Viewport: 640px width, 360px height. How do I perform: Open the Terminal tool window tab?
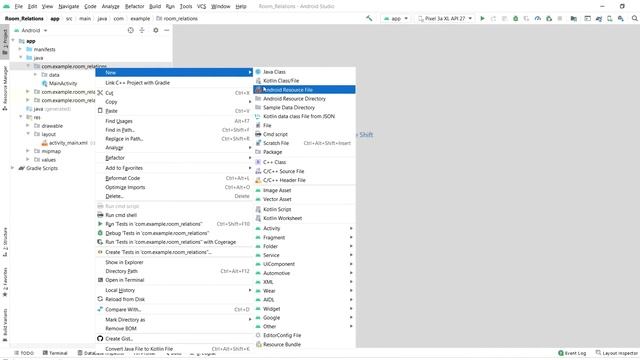point(55,353)
